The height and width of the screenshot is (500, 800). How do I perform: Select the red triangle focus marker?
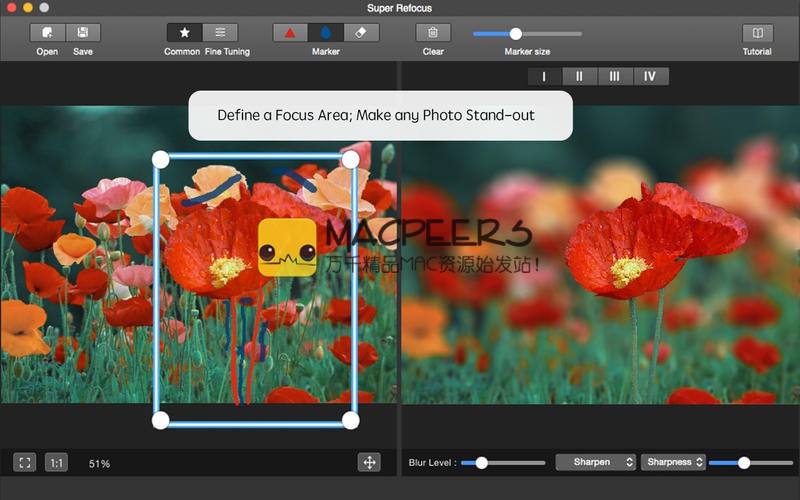[x=290, y=33]
